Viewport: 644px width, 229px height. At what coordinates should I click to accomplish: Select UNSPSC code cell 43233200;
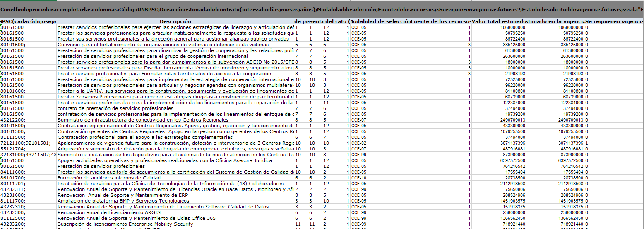point(28,224)
